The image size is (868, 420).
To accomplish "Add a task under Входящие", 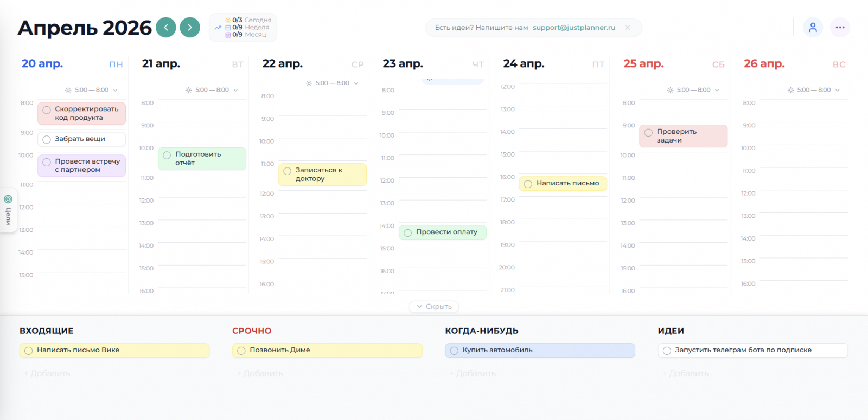I will pyautogui.click(x=47, y=373).
